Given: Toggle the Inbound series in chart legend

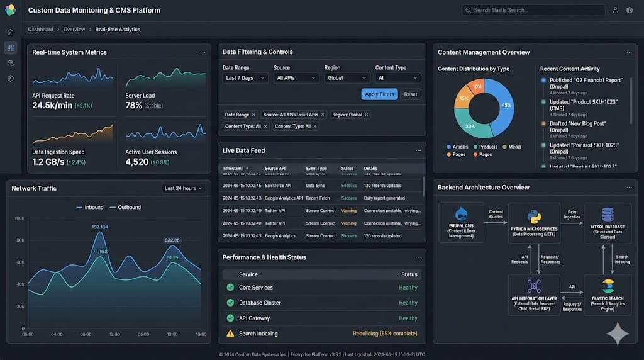Looking at the screenshot, I should (89, 207).
